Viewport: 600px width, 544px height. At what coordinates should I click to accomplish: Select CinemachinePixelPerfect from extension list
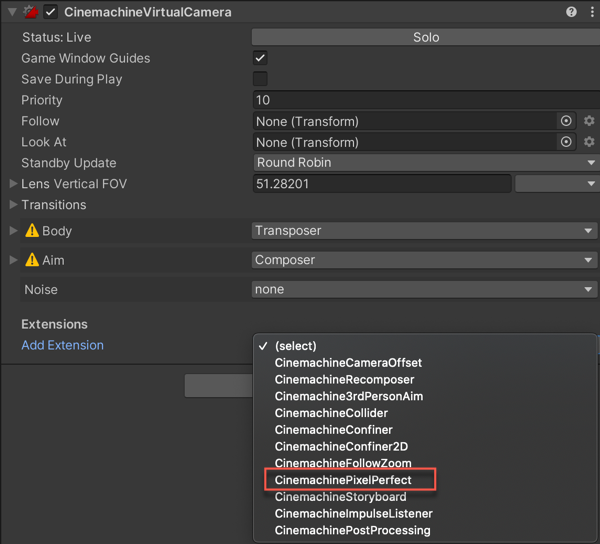click(x=343, y=480)
